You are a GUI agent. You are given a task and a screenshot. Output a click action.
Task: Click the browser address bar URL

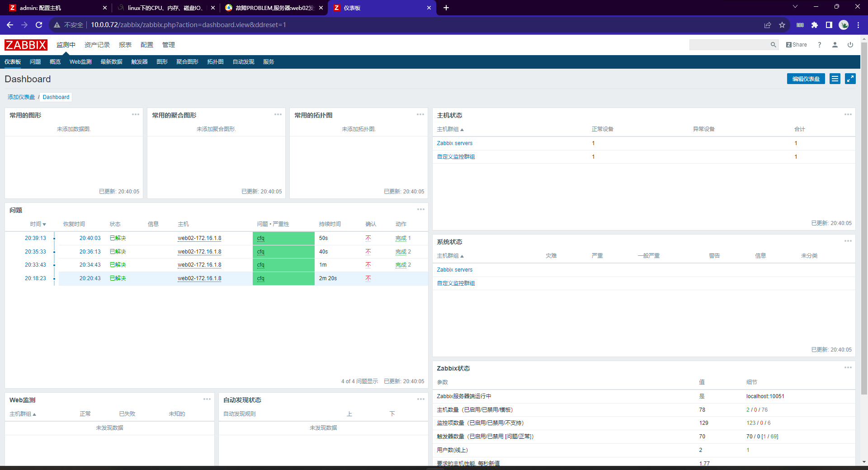click(x=189, y=25)
